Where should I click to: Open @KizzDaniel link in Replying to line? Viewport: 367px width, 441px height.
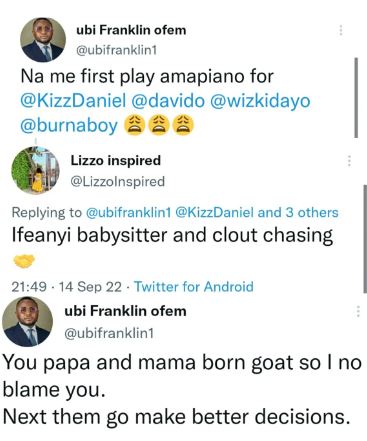pyautogui.click(x=214, y=212)
